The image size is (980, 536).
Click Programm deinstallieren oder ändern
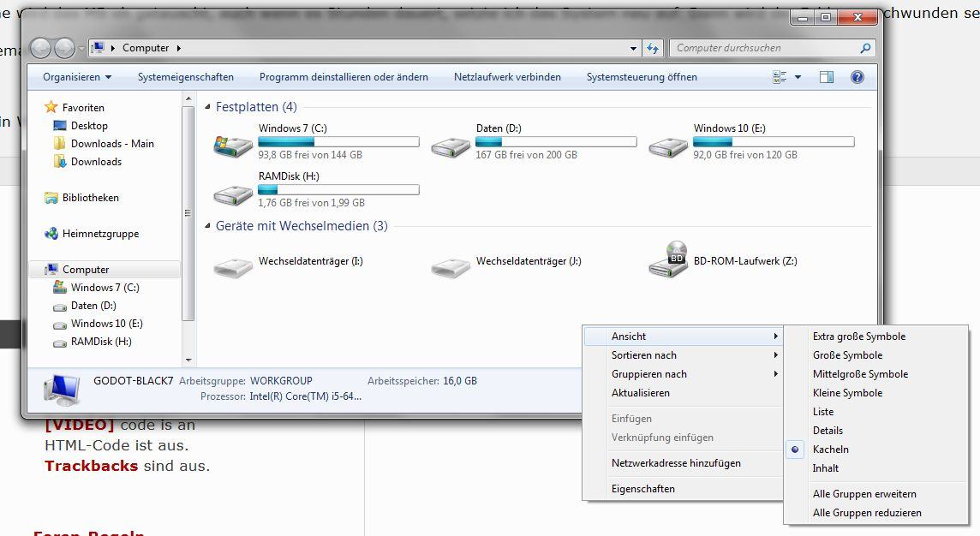point(344,77)
